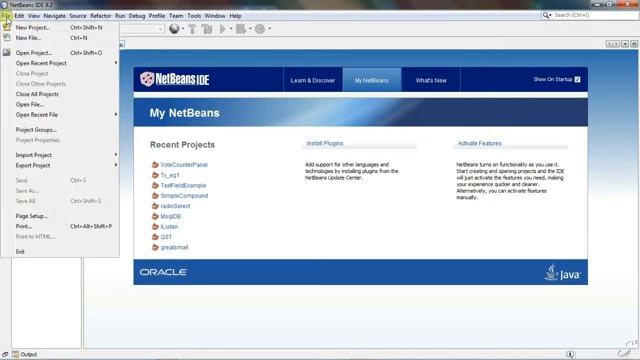Open recent project greatsmall
The height and width of the screenshot is (360, 640).
(x=174, y=247)
